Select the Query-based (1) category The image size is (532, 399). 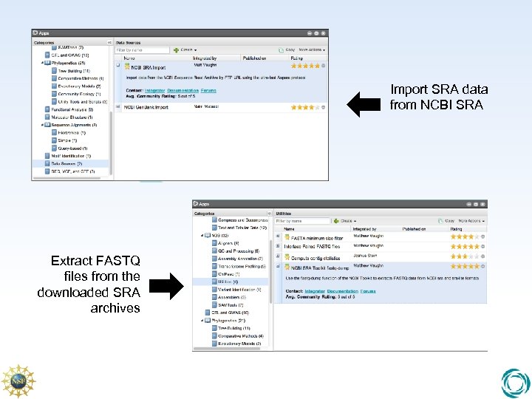point(72,149)
